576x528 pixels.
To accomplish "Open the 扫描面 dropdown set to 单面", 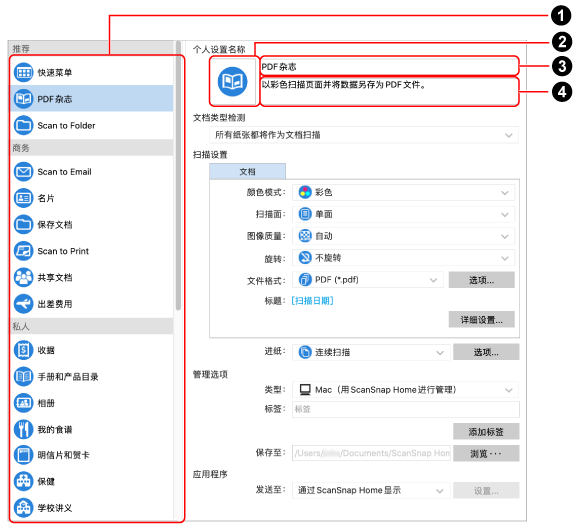I will click(403, 214).
